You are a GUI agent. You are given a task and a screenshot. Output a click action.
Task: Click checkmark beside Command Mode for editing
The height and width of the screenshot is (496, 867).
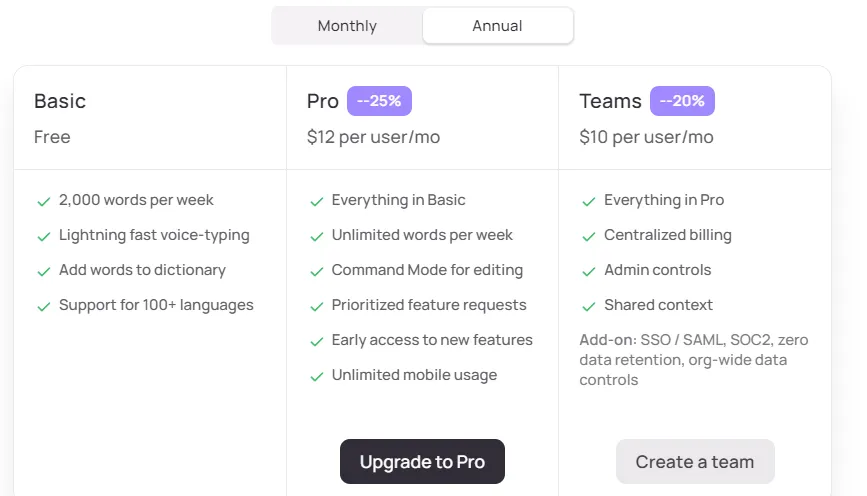pos(317,272)
